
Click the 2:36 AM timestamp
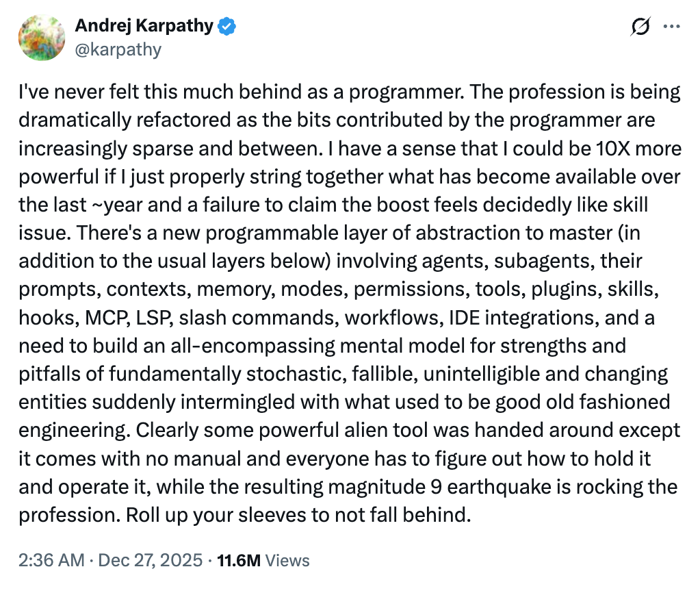click(52, 560)
